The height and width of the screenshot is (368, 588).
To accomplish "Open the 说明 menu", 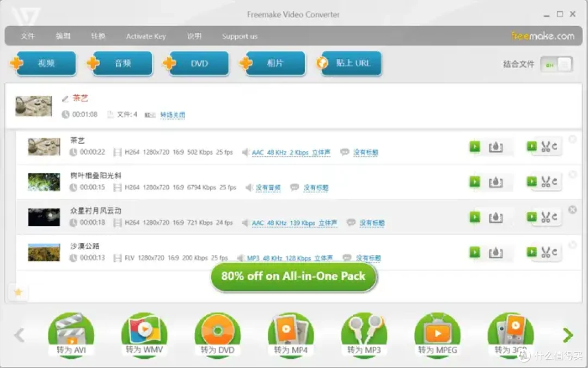I will point(194,36).
